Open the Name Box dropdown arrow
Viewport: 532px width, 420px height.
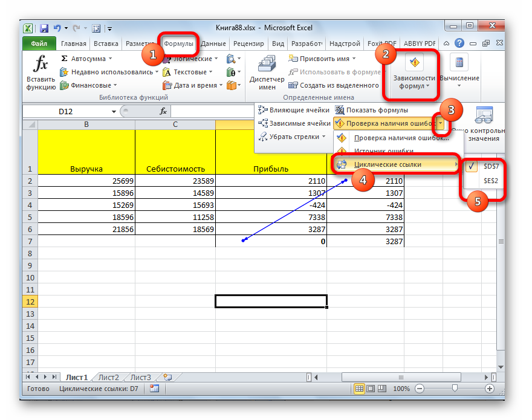click(x=114, y=112)
